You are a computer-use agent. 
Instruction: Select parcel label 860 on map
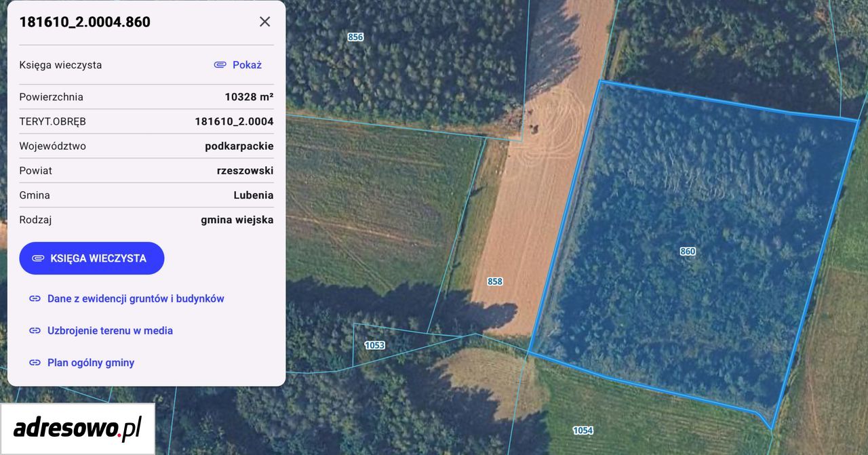click(x=688, y=252)
